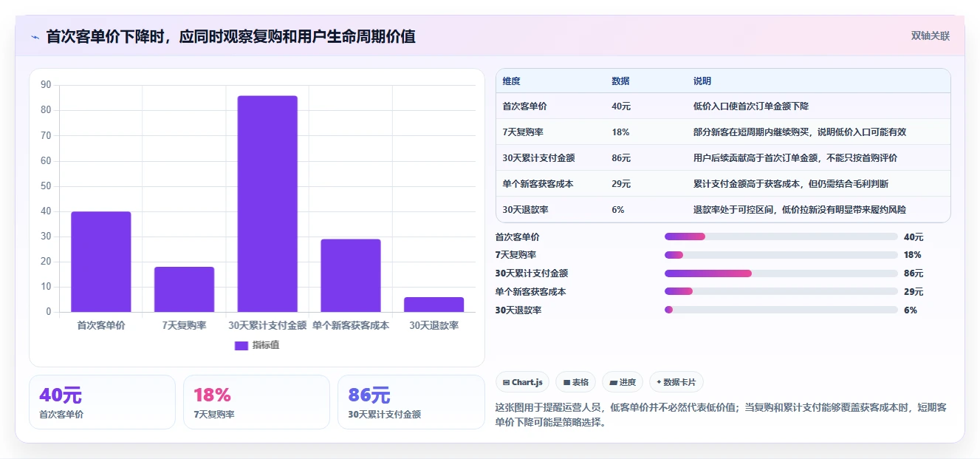Click the 30天退款率 progress bar
The image size is (980, 459).
pos(781,310)
